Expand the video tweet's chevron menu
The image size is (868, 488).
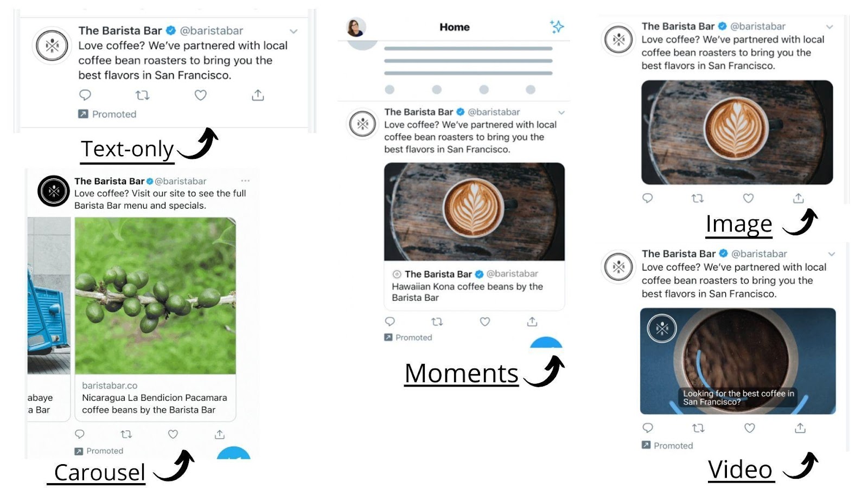(831, 254)
